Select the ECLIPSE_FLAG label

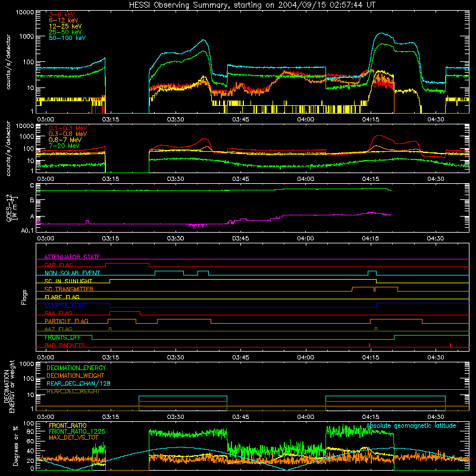pos(65,305)
